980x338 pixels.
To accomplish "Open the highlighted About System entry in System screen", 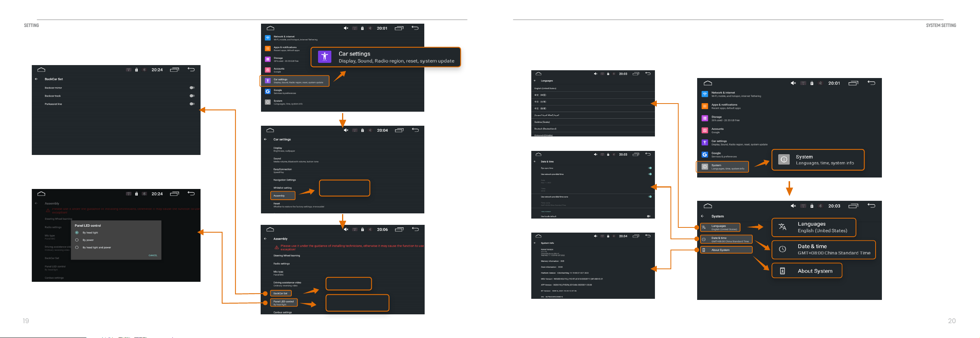I will [726, 250].
